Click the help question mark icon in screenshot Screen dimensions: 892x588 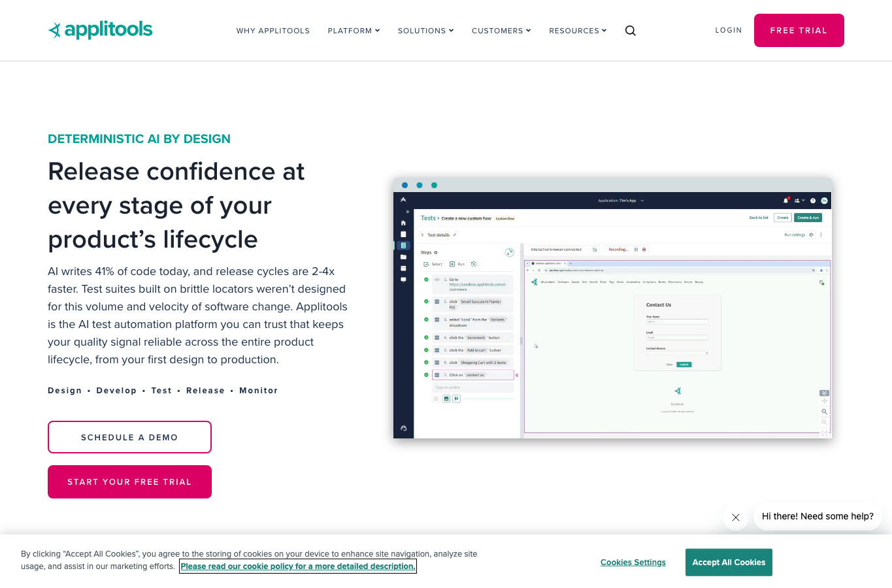pos(813,201)
